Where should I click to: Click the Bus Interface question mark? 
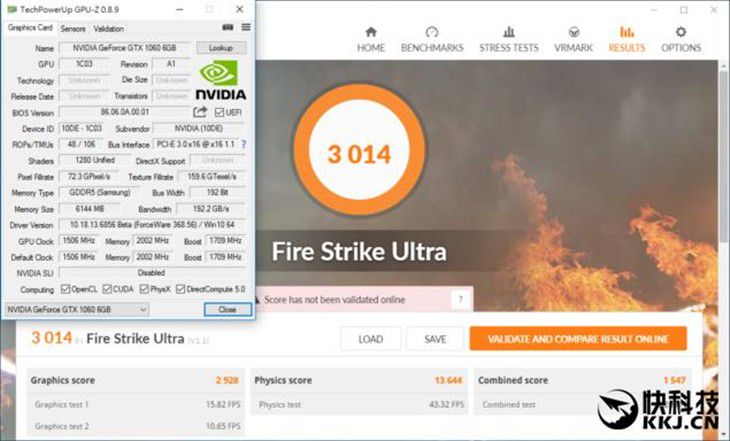(244, 144)
